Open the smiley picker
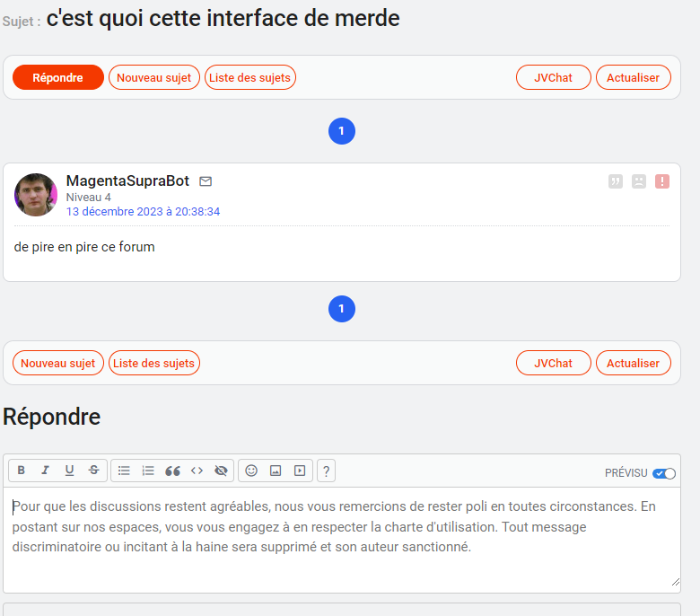 tap(251, 471)
